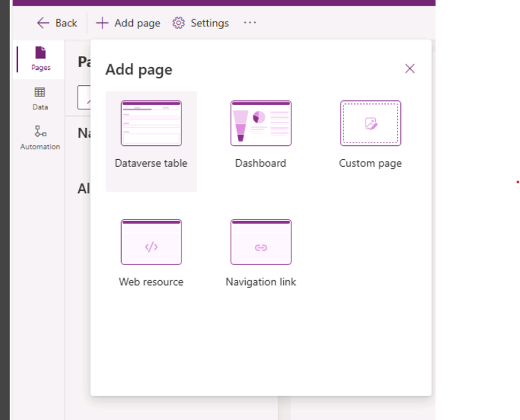
Task: Open the Automation sidebar tab
Action: tap(40, 138)
